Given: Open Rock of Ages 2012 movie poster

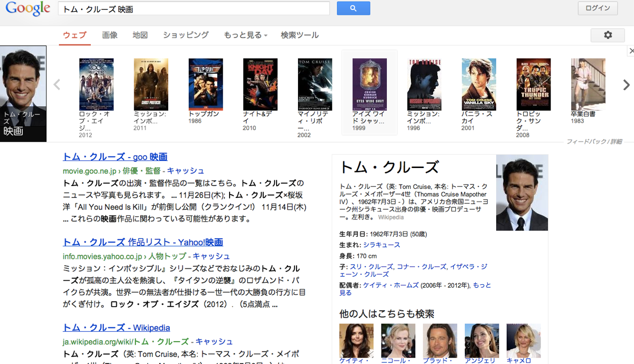Looking at the screenshot, I should [x=96, y=84].
